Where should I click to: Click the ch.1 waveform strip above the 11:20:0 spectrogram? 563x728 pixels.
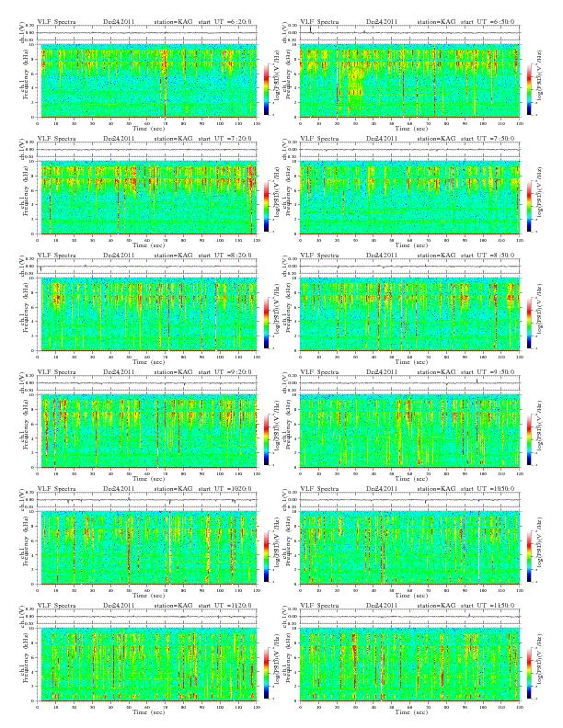click(147, 617)
